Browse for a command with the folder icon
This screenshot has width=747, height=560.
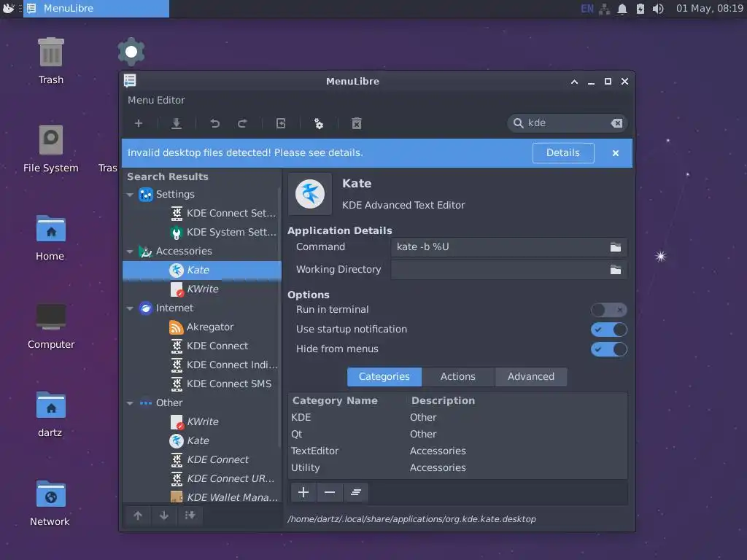click(616, 247)
